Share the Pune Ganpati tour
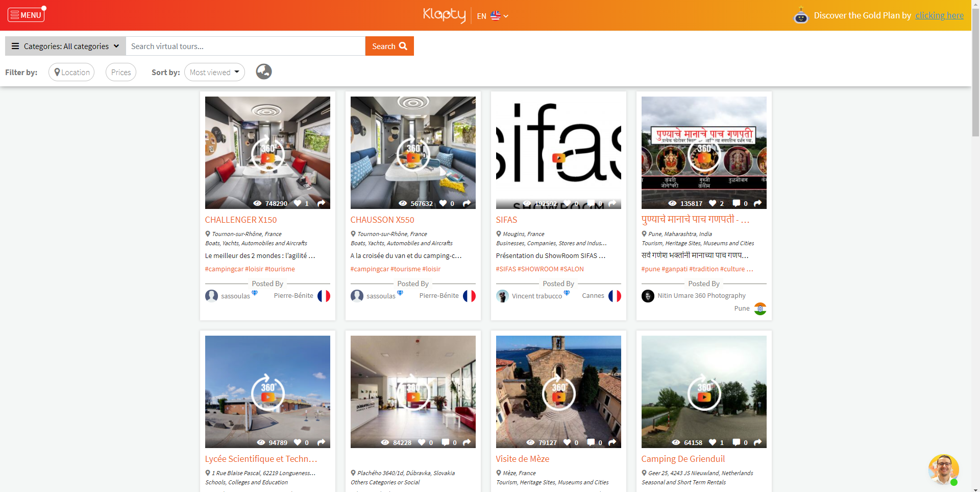Viewport: 980px width, 492px height. point(757,203)
